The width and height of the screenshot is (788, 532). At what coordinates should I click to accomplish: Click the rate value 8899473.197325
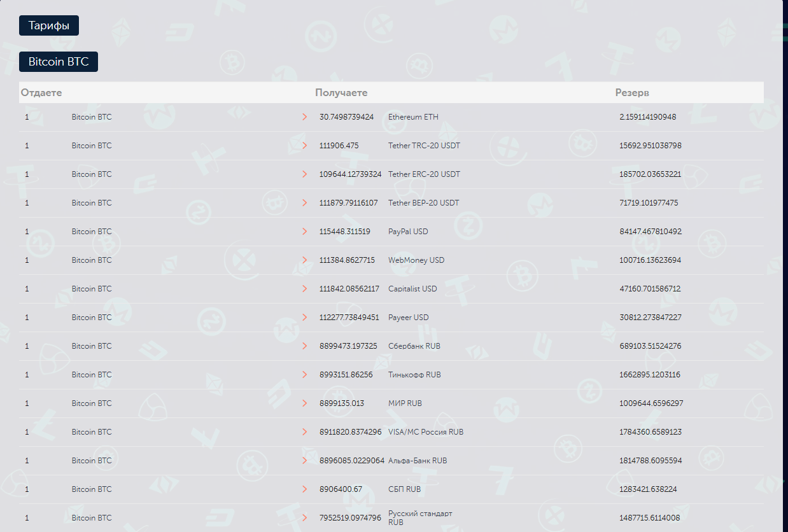(x=348, y=346)
